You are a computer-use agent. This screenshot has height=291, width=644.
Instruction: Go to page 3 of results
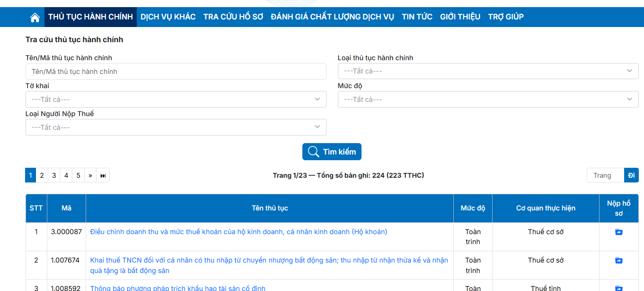pos(54,175)
